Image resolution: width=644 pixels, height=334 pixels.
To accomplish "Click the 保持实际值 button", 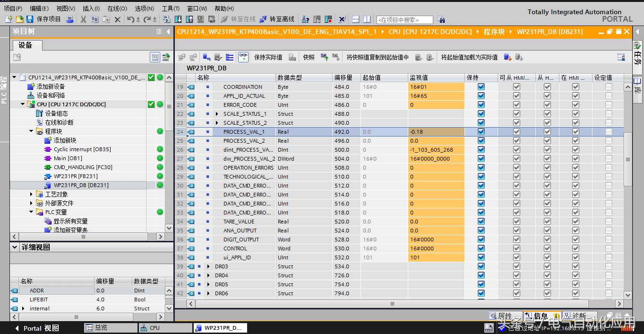I will click(x=268, y=57).
